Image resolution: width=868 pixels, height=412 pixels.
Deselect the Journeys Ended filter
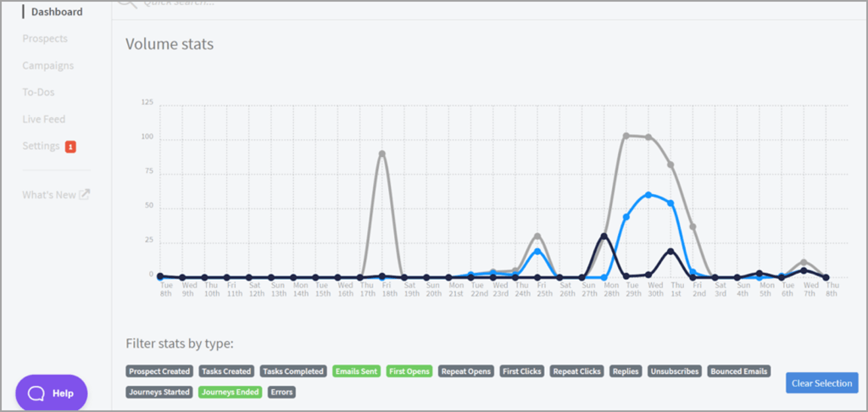(231, 393)
